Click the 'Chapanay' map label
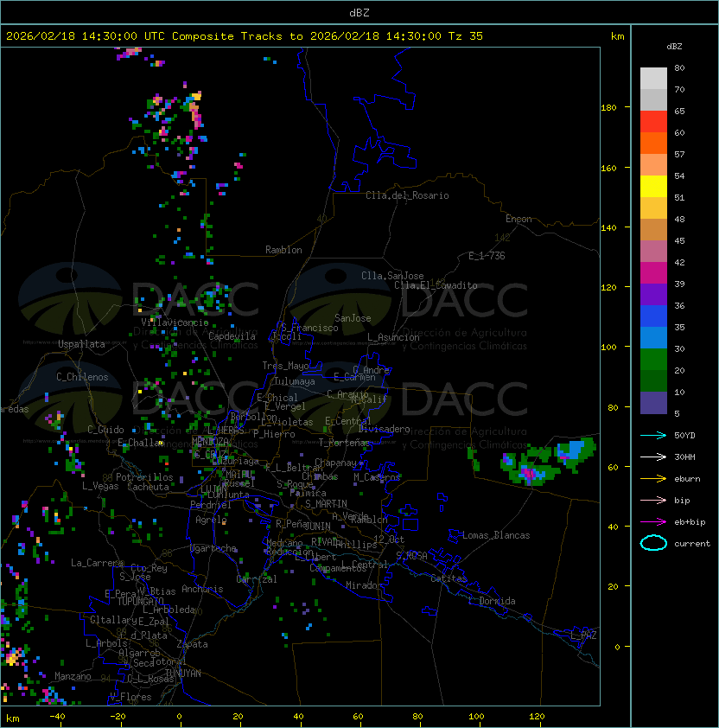The image size is (719, 728). (x=335, y=463)
